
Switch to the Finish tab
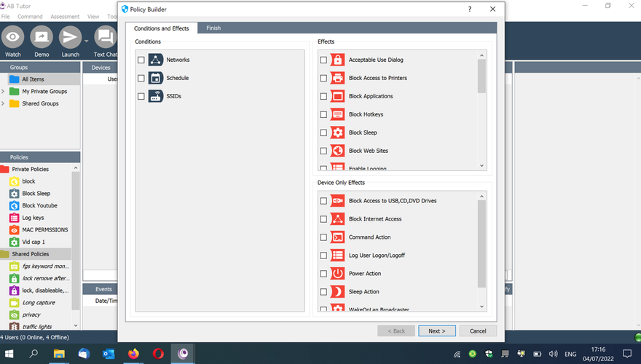[213, 28]
